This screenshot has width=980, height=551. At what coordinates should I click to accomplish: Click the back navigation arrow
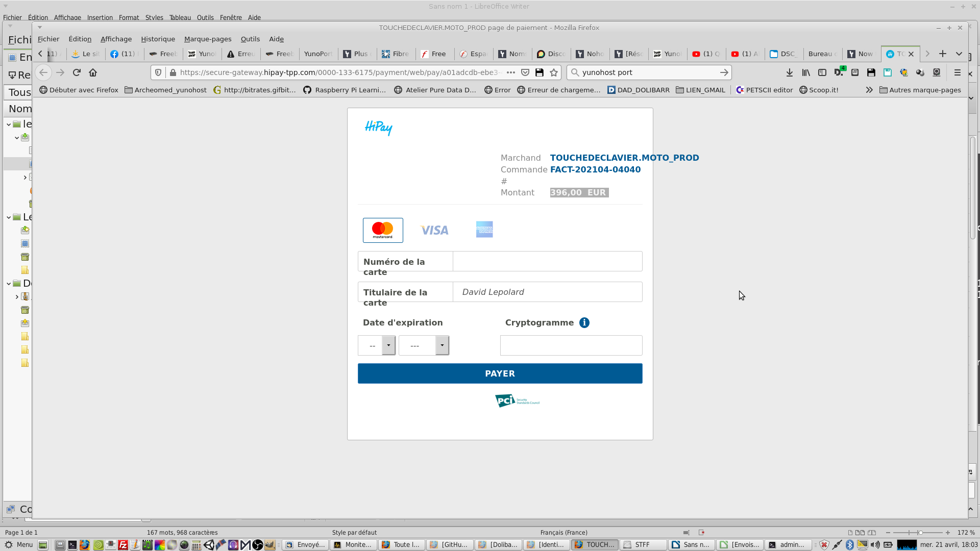43,72
